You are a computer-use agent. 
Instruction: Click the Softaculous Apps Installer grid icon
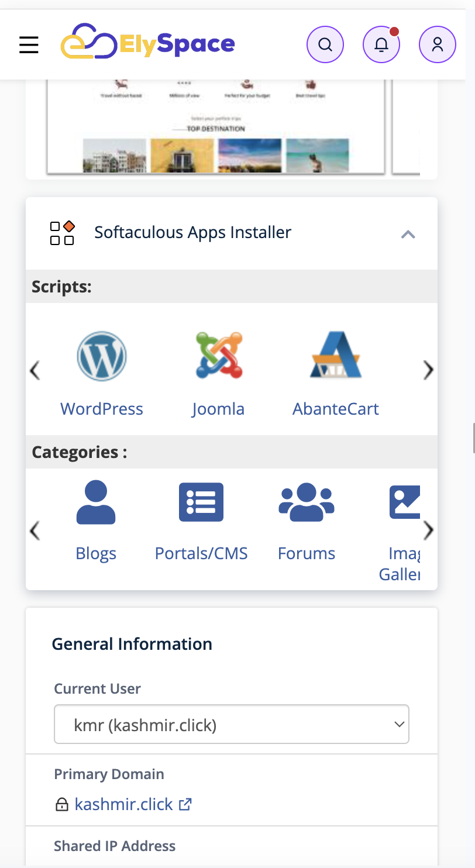click(x=61, y=232)
